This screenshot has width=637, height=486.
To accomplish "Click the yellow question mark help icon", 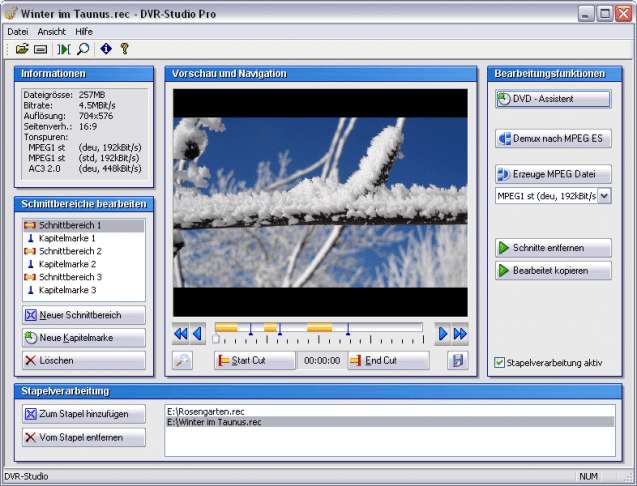I will 125,49.
